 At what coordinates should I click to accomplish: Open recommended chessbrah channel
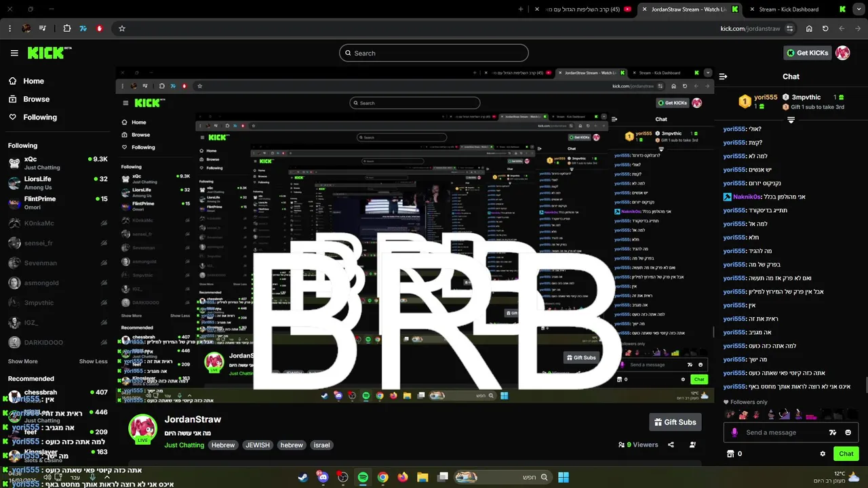58,395
